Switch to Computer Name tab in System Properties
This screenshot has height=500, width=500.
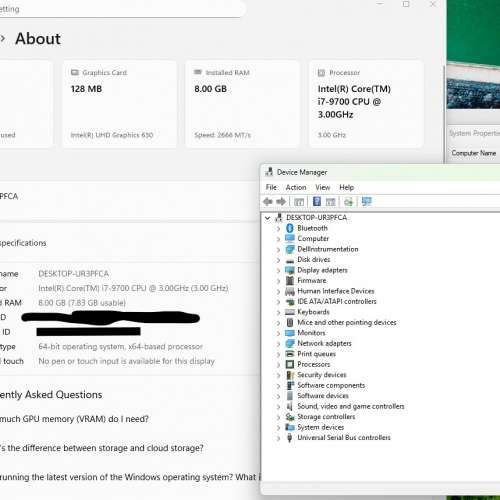pyautogui.click(x=474, y=153)
